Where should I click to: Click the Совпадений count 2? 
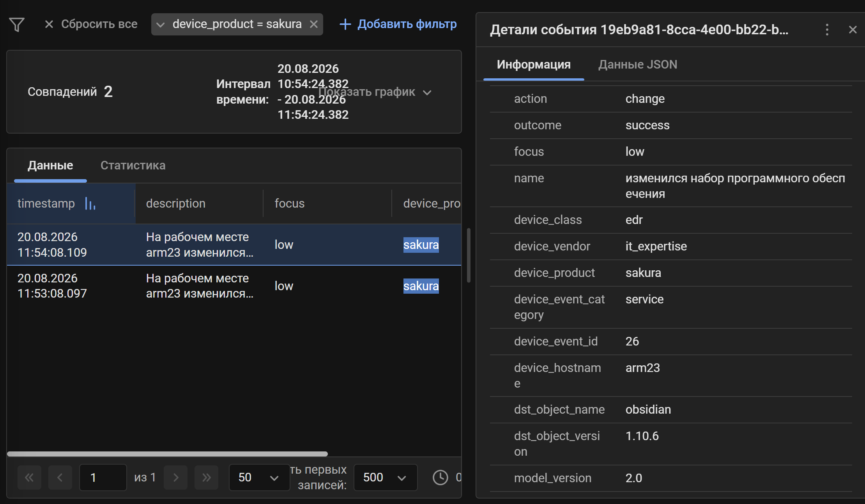point(108,92)
